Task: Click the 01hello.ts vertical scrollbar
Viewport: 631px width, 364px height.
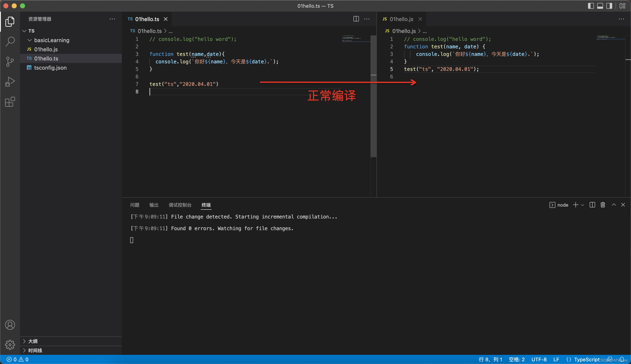Action: (x=374, y=96)
